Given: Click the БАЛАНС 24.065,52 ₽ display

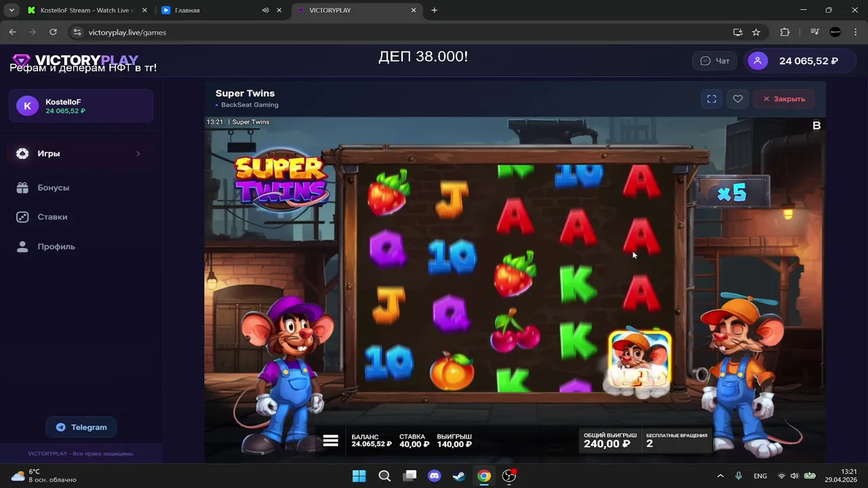Looking at the screenshot, I should (372, 441).
